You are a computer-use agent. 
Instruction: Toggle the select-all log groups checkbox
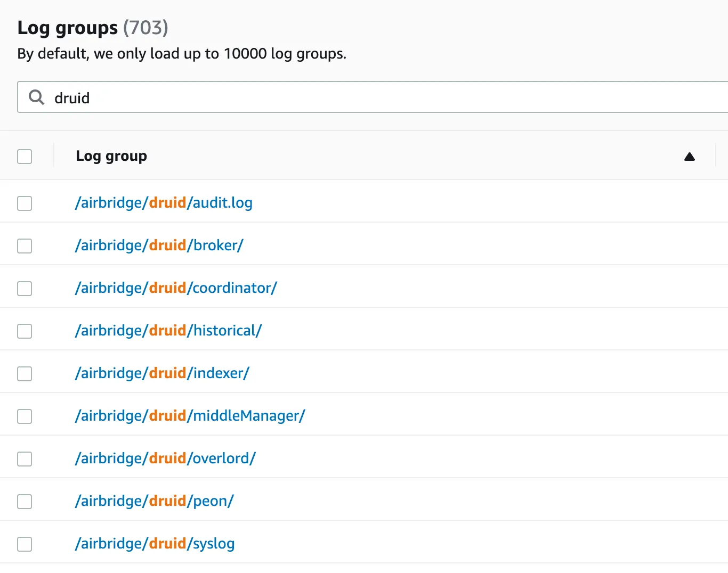tap(25, 157)
